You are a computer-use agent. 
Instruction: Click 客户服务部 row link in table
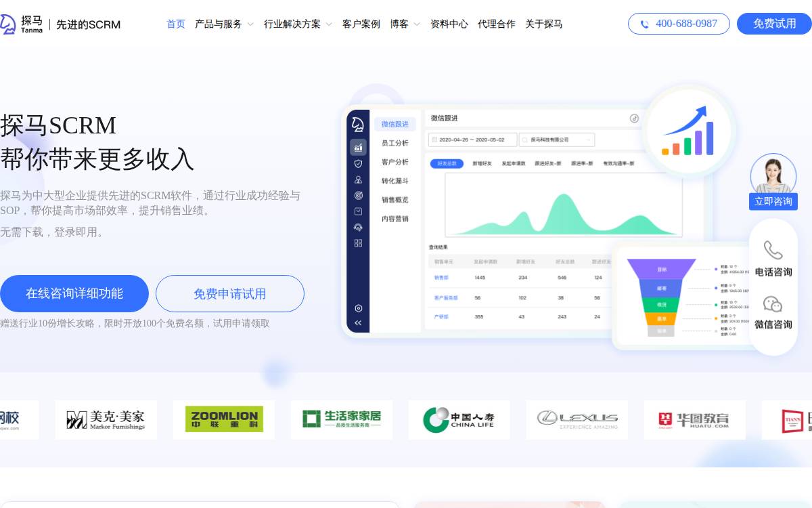[446, 297]
